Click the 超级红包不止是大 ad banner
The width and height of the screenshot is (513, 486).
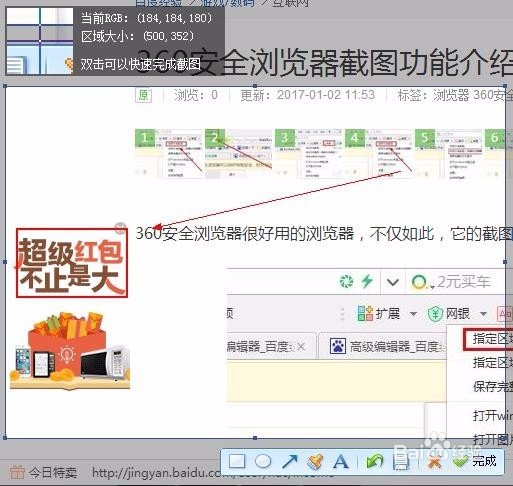pyautogui.click(x=72, y=263)
